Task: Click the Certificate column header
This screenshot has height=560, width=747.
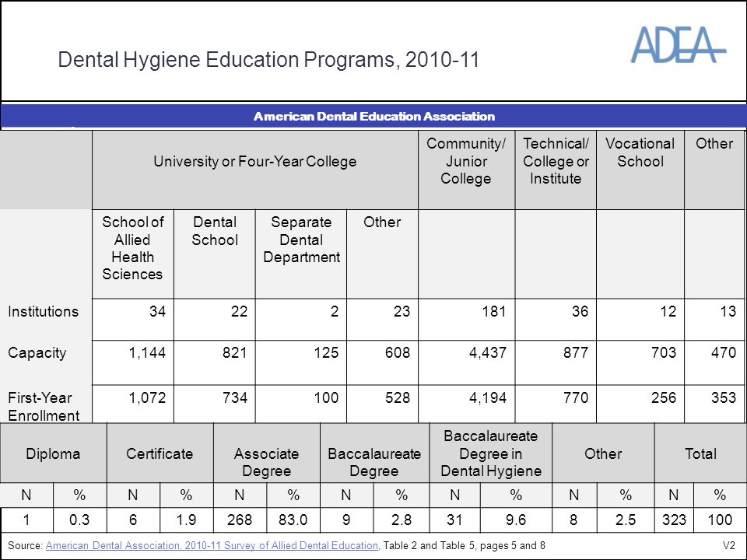Action: pos(160,453)
